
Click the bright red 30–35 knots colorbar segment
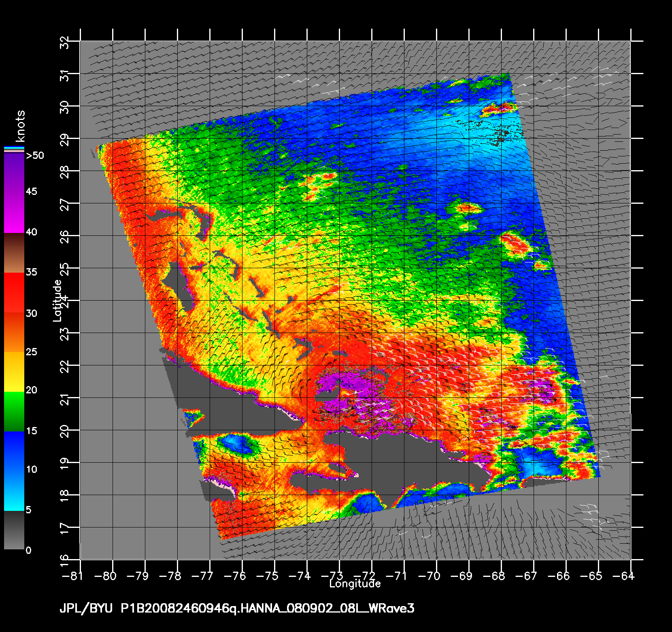coord(14,293)
